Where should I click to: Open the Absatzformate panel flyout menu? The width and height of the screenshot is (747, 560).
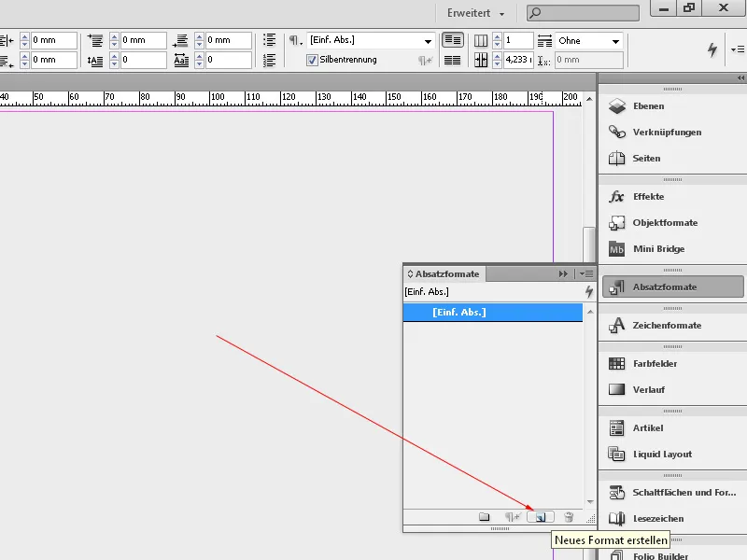(x=586, y=273)
